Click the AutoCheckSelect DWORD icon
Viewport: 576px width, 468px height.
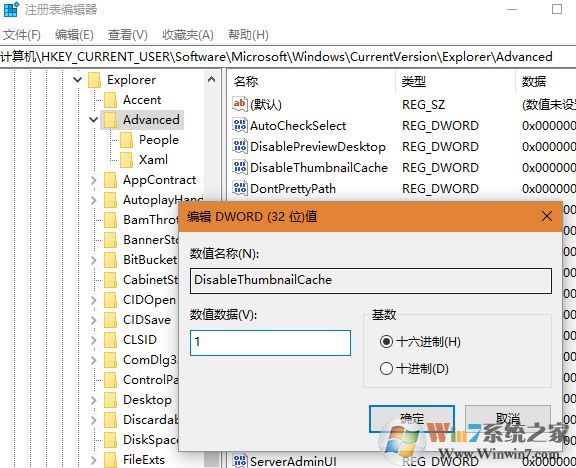pos(240,125)
